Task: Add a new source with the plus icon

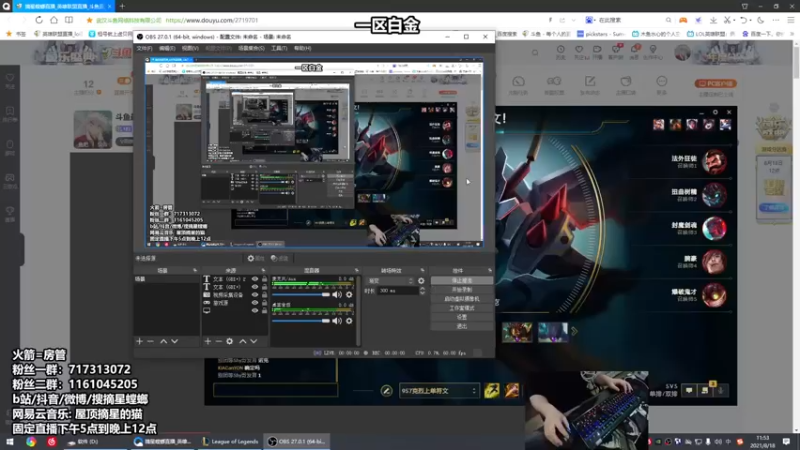Action: 208,341
